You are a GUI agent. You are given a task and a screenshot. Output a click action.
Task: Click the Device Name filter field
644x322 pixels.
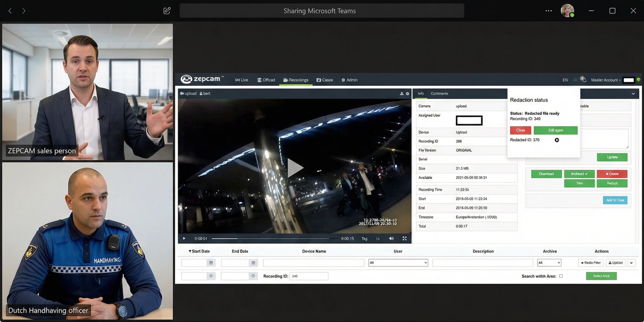click(314, 263)
